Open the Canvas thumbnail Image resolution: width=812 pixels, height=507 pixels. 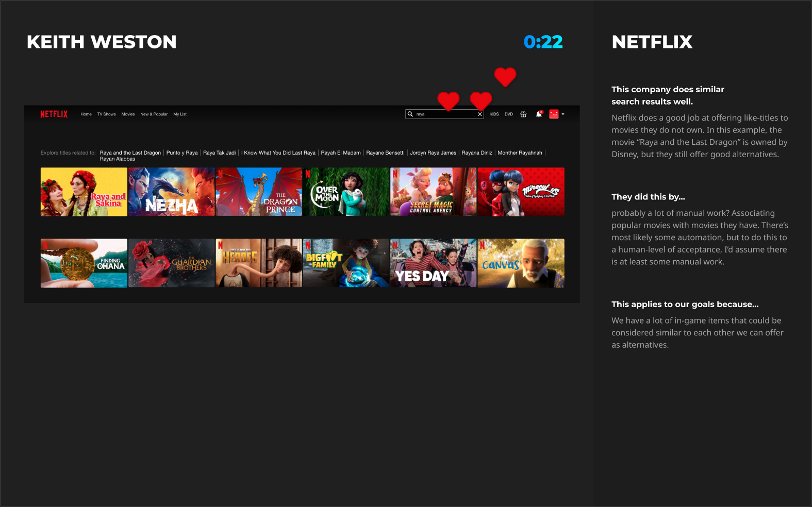click(x=521, y=263)
